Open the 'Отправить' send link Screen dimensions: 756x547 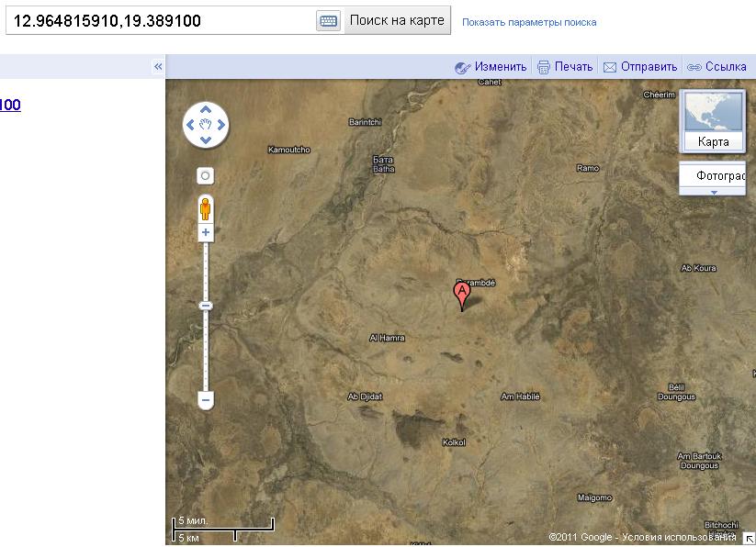click(649, 66)
